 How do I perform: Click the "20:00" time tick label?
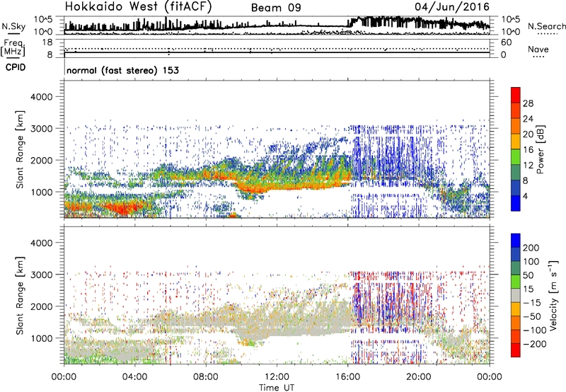pyautogui.click(x=419, y=377)
